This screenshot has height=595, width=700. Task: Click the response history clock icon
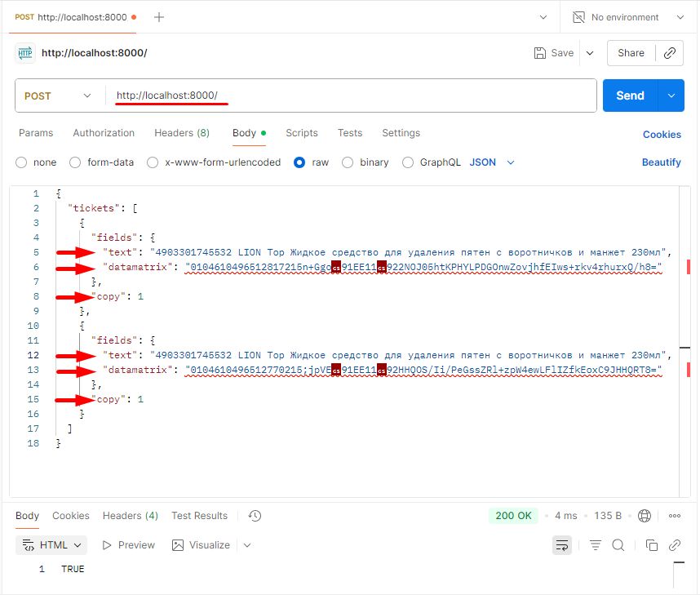pos(255,516)
